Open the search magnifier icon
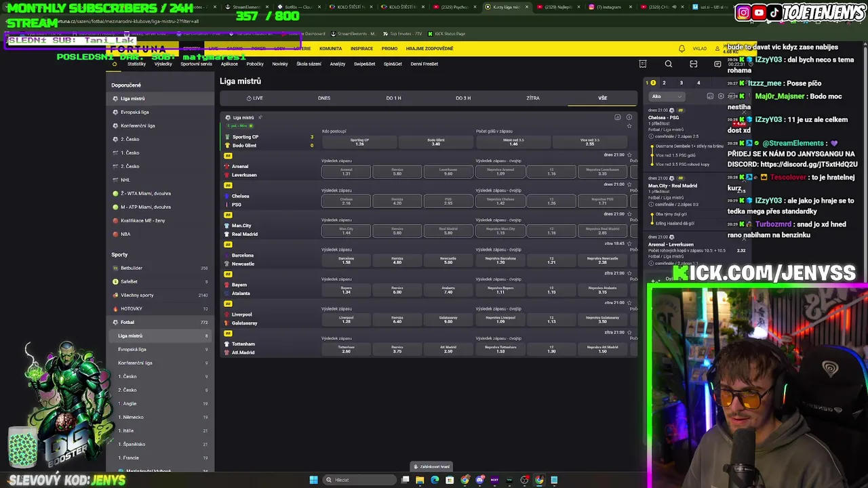868x488 pixels. click(669, 64)
